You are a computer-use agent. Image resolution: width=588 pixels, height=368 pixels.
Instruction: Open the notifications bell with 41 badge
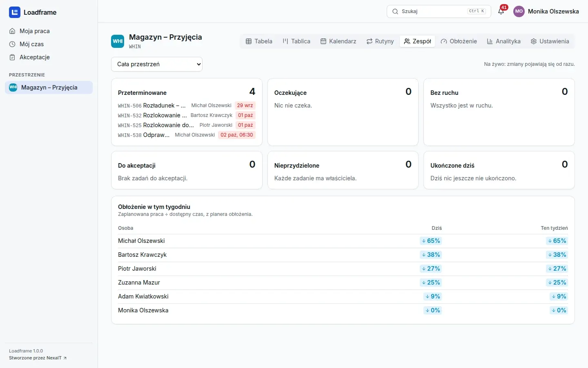[x=501, y=11]
